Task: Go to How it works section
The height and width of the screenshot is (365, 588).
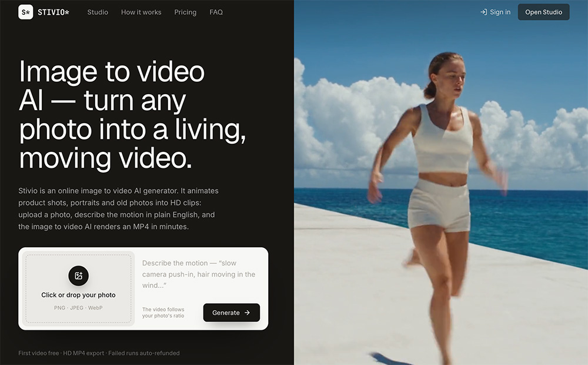Action: point(141,12)
